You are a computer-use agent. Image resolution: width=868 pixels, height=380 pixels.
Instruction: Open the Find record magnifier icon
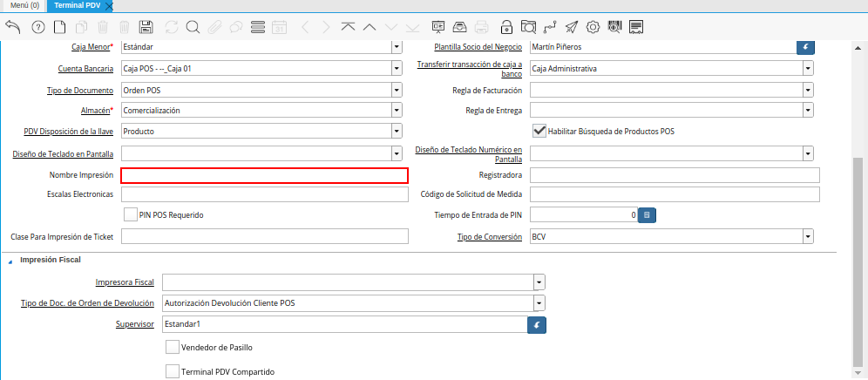pyautogui.click(x=193, y=27)
